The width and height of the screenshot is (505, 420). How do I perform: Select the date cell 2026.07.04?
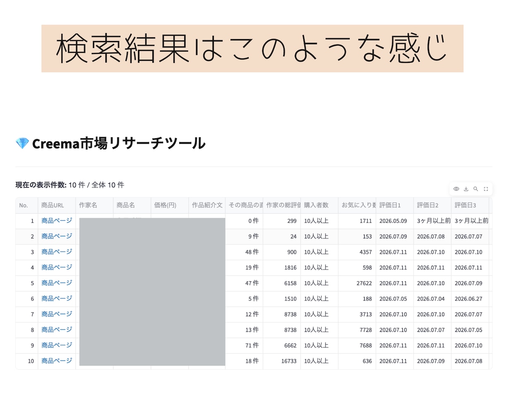(x=433, y=299)
